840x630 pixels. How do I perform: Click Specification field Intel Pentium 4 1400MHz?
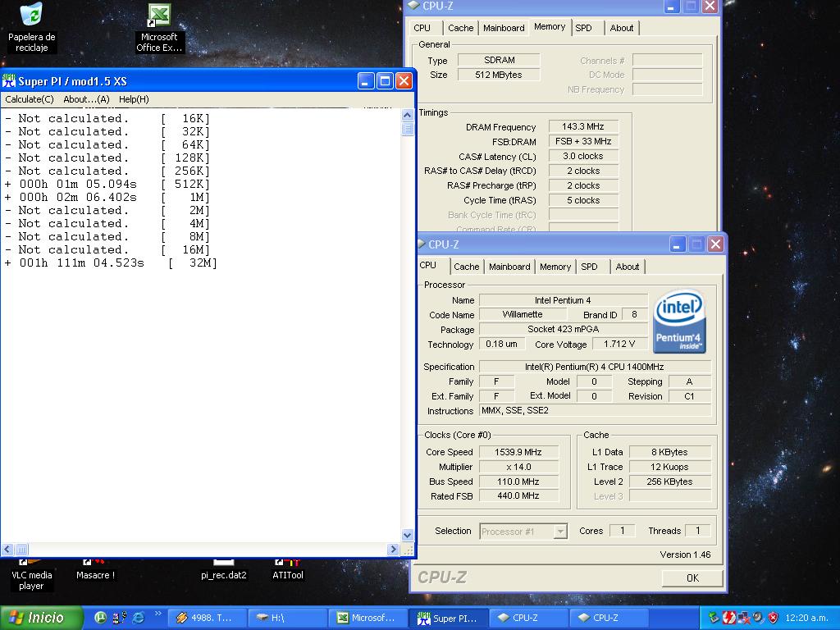point(595,367)
